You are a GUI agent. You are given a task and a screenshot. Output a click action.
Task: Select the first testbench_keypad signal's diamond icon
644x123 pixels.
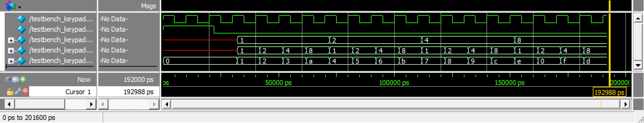[21, 19]
